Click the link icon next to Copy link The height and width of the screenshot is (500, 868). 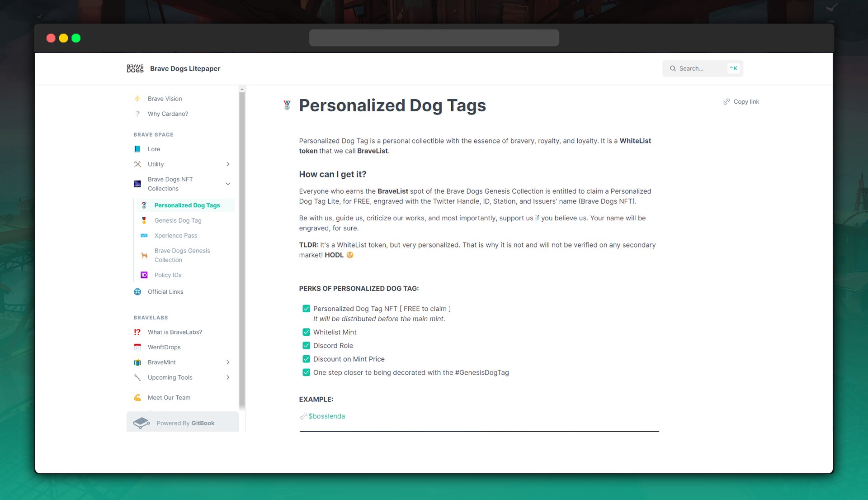tap(726, 102)
